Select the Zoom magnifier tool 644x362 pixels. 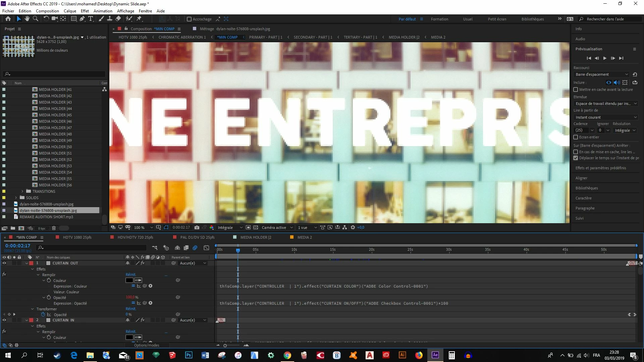tap(35, 19)
